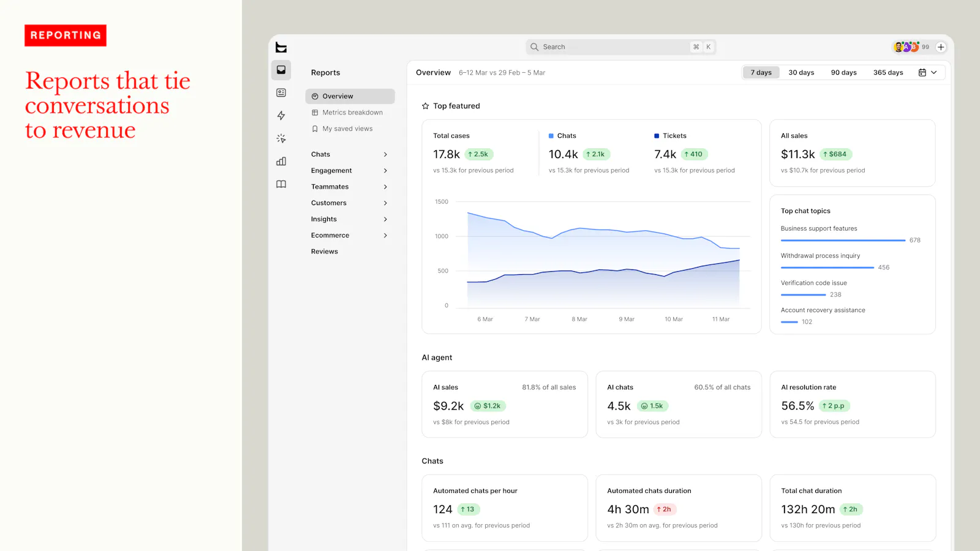Open the contacts card icon in left rail
This screenshot has width=980, height=551.
tap(281, 92)
